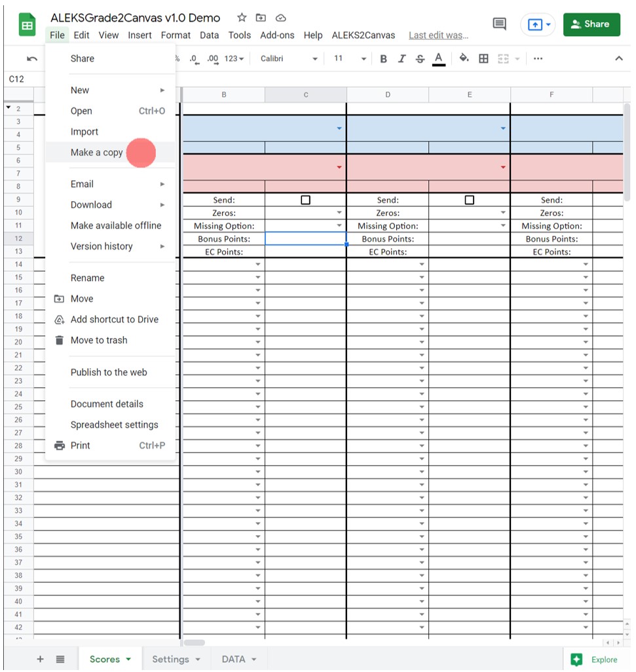Image resolution: width=636 pixels, height=672 pixels.
Task: Select Make a copy from the File menu
Action: tap(96, 152)
